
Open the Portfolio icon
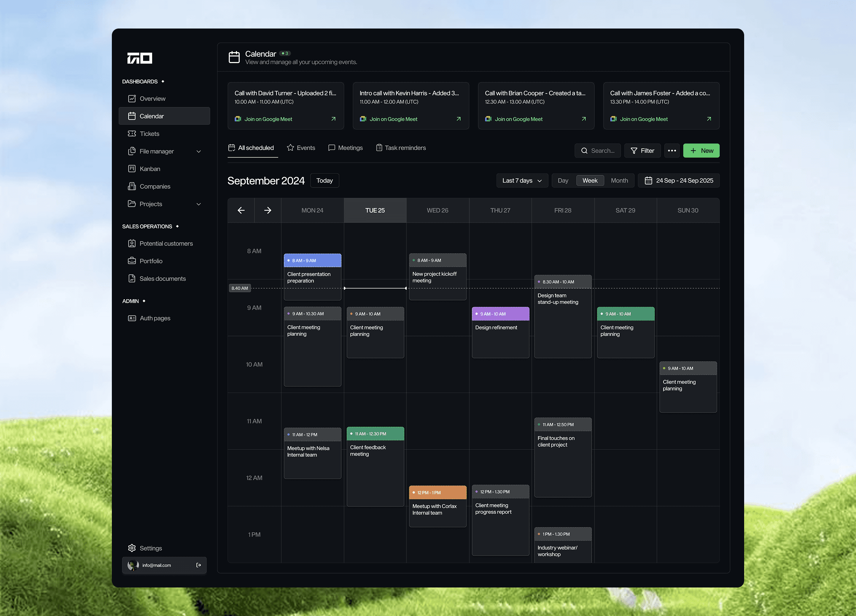132,261
